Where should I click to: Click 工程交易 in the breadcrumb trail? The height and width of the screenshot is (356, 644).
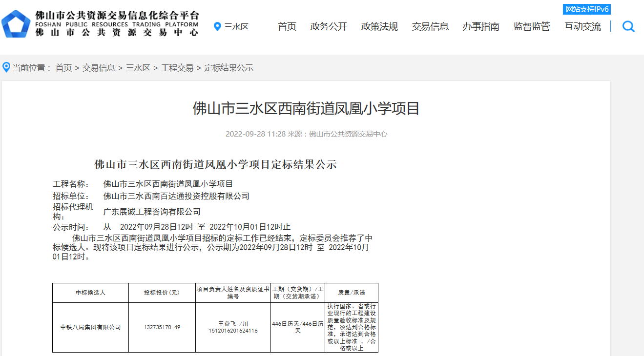coord(177,68)
